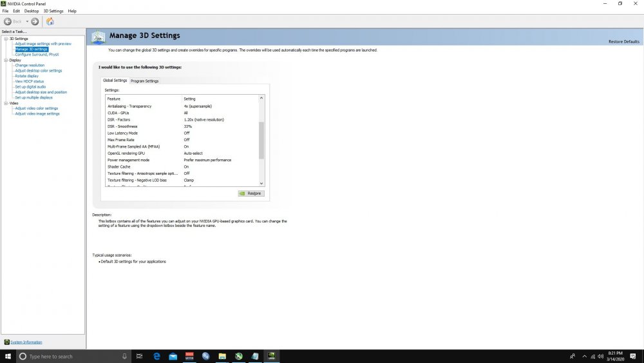
Task: Open the Xbox app on taskbar
Action: click(239, 357)
